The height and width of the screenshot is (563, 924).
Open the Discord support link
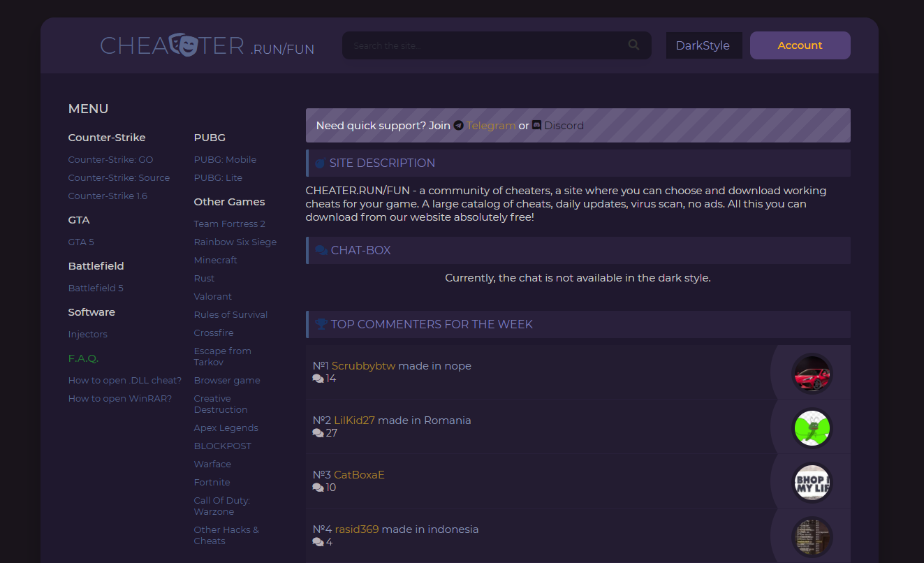(x=564, y=126)
